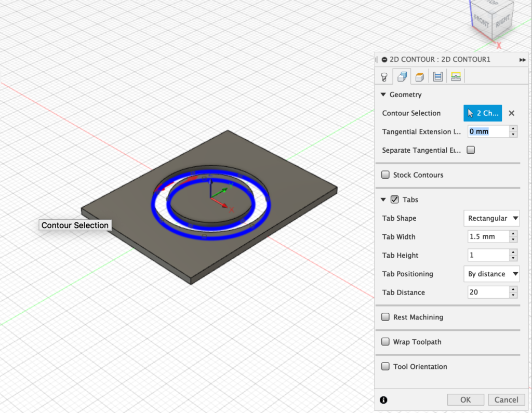Increase Tab Width with up stepper
Image resolution: width=532 pixels, height=413 pixels.
(x=513, y=233)
